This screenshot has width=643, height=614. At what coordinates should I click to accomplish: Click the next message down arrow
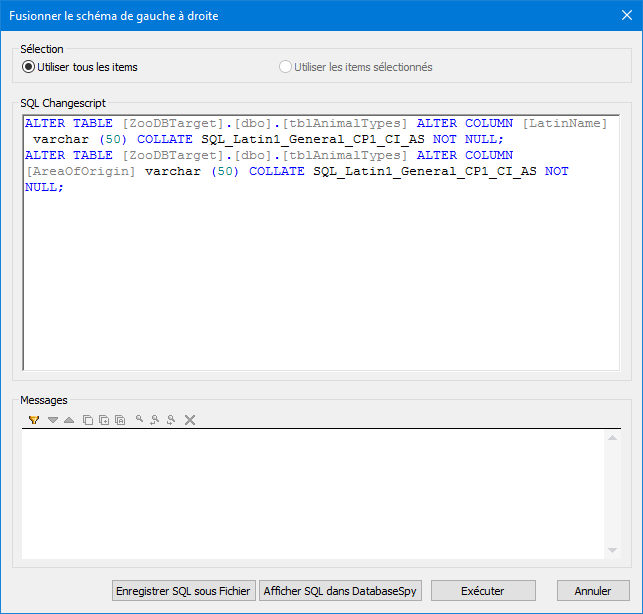click(x=53, y=420)
